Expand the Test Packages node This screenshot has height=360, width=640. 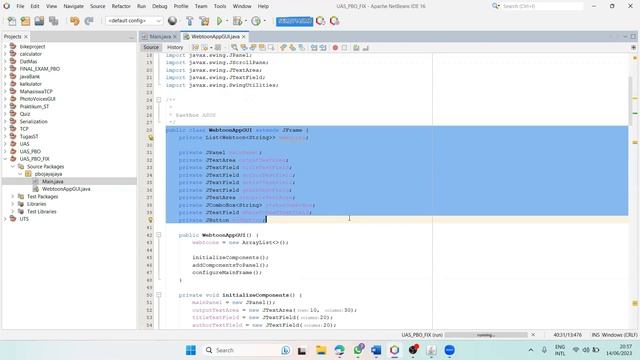point(13,196)
